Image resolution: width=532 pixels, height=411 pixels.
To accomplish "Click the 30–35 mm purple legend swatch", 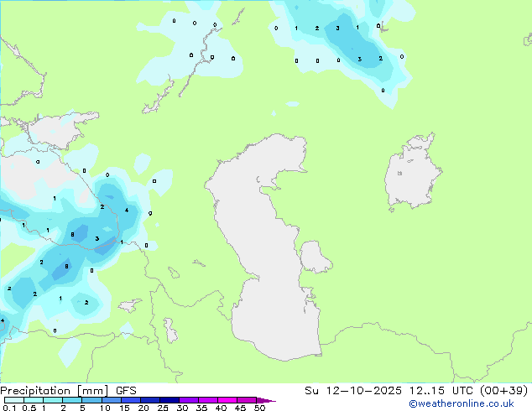I will pos(189,400).
